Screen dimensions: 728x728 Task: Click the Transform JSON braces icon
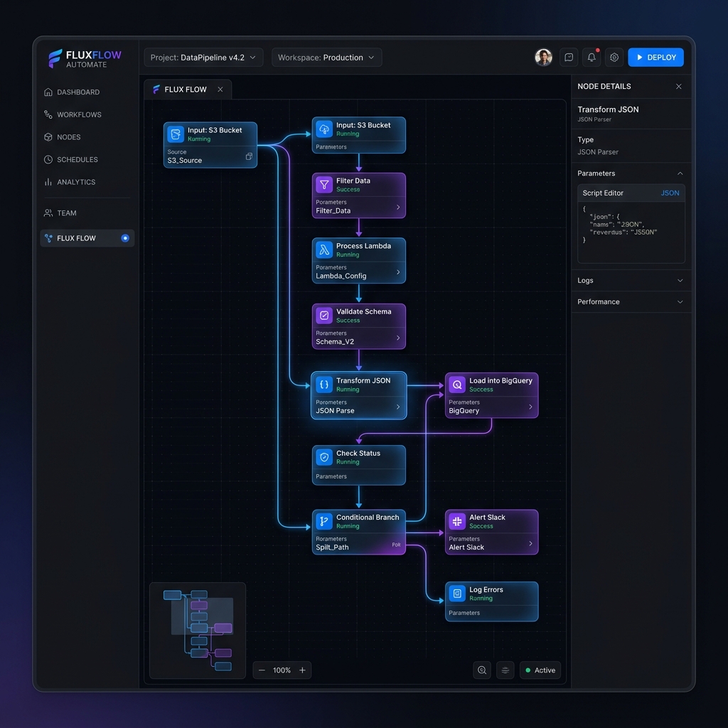[324, 385]
